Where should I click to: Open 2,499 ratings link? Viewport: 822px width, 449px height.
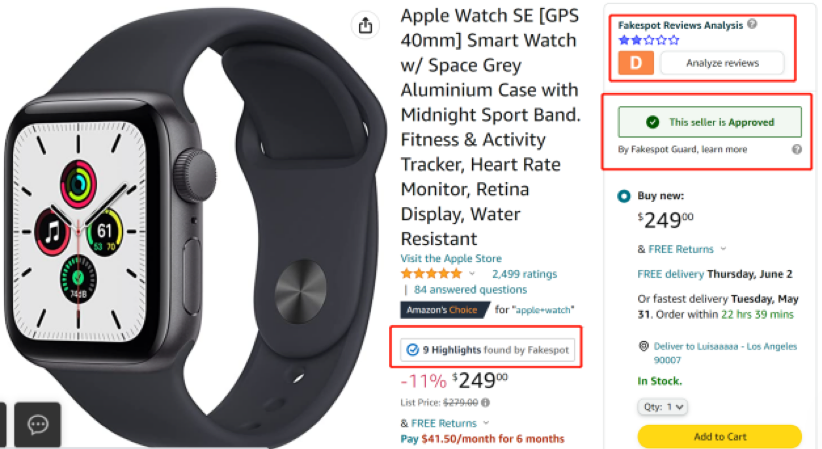(524, 274)
